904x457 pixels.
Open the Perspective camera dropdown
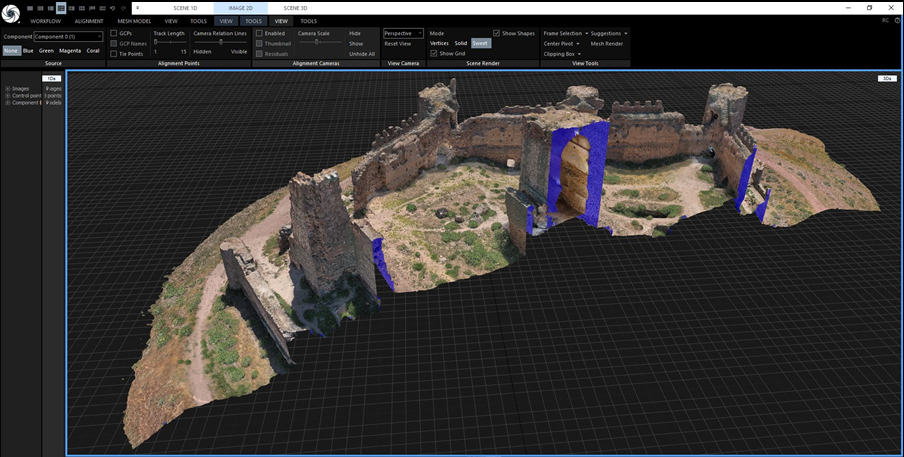click(404, 33)
